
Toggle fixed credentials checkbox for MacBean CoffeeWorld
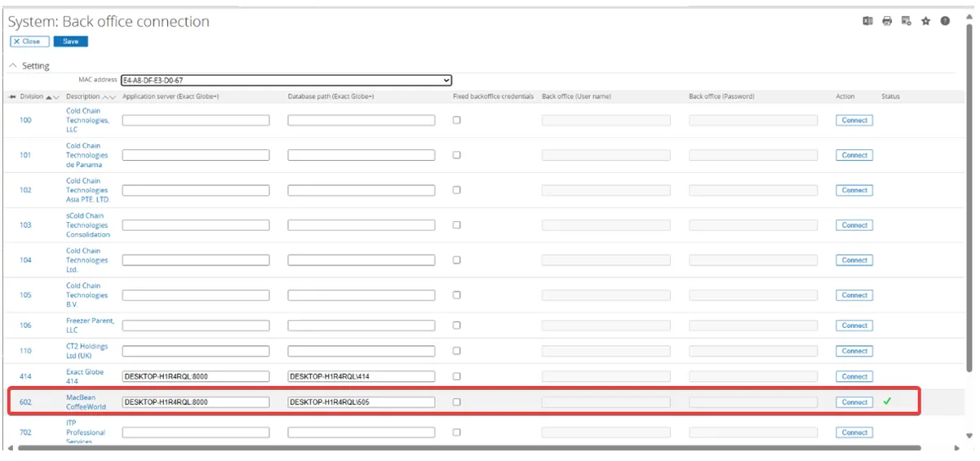click(457, 401)
